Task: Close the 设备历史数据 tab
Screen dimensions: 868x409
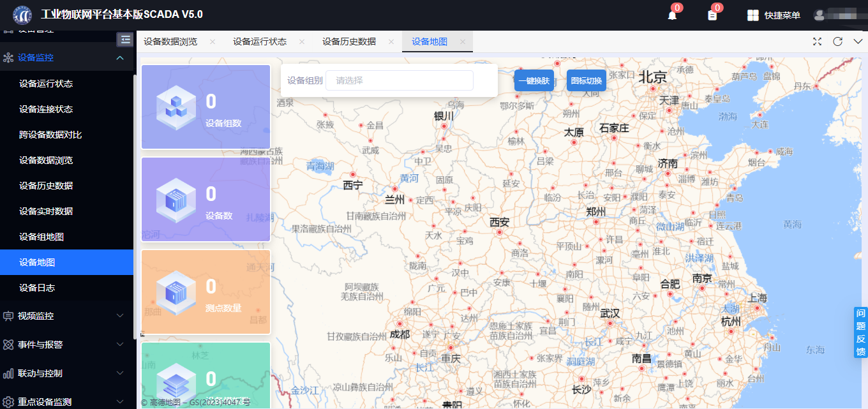Action: pyautogui.click(x=391, y=42)
